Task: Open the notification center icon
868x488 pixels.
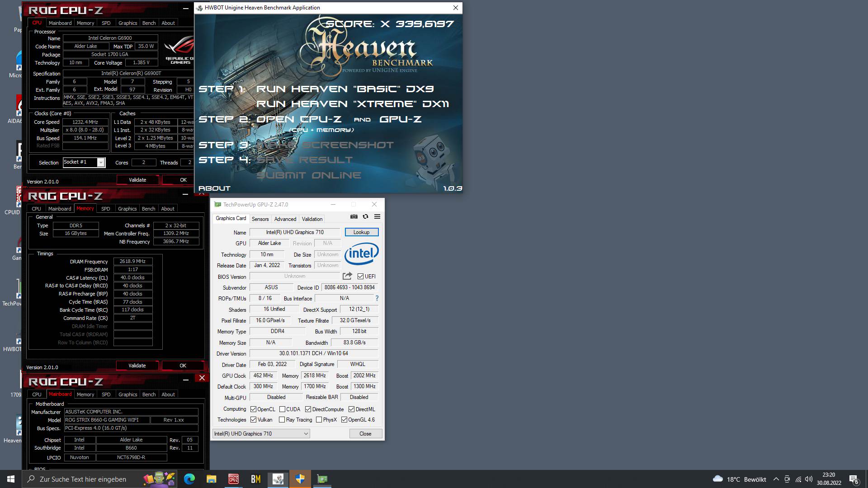Action: (x=854, y=479)
